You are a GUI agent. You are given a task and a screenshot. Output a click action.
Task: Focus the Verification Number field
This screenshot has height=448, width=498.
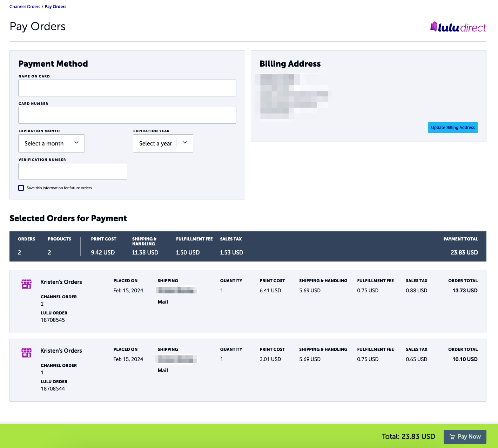coord(73,171)
